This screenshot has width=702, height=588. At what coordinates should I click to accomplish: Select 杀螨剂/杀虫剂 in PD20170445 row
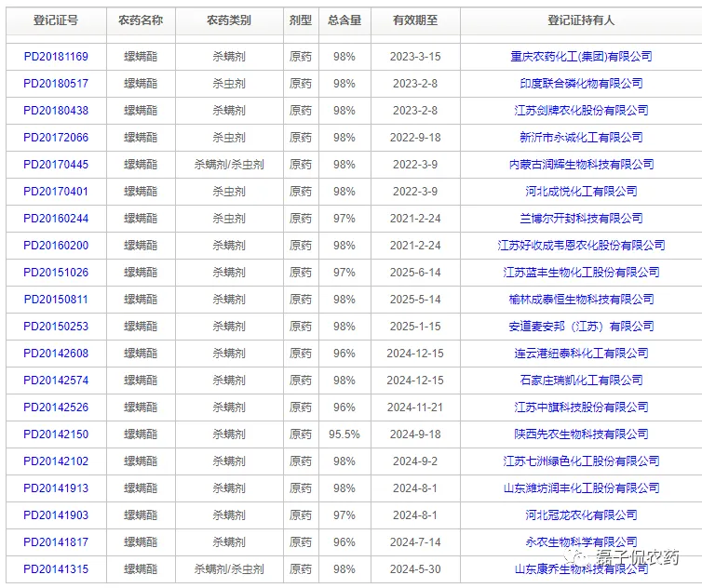point(229,165)
